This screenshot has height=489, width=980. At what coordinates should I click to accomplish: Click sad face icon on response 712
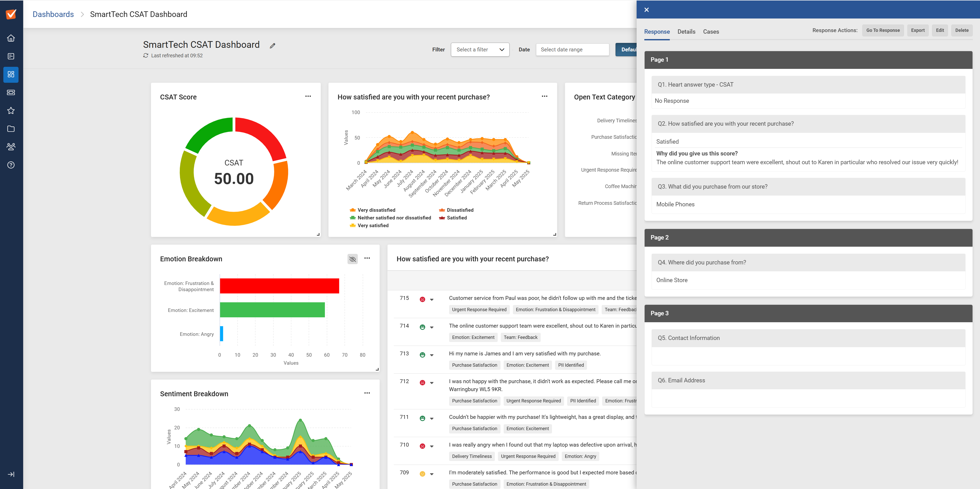point(422,383)
